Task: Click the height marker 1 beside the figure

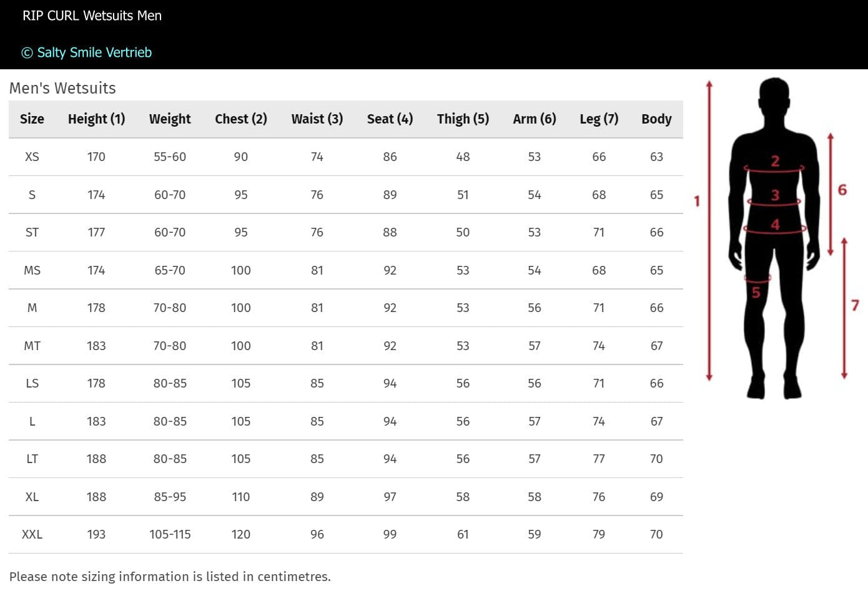Action: click(697, 201)
